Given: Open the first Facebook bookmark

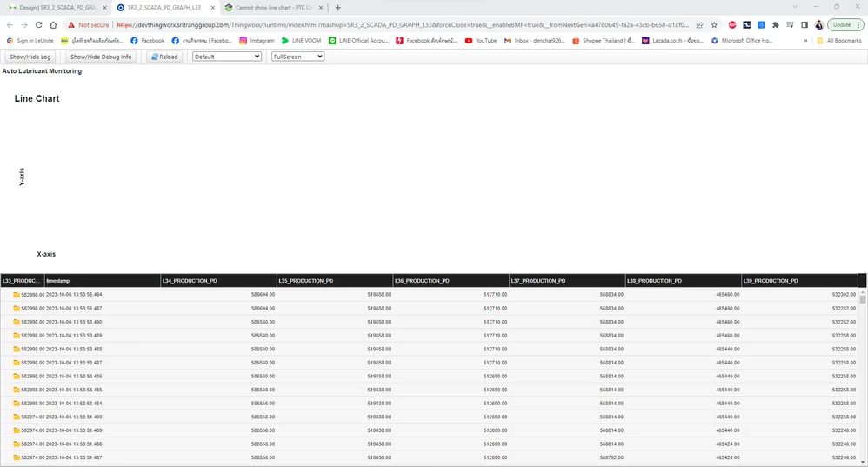Looking at the screenshot, I should (x=147, y=40).
